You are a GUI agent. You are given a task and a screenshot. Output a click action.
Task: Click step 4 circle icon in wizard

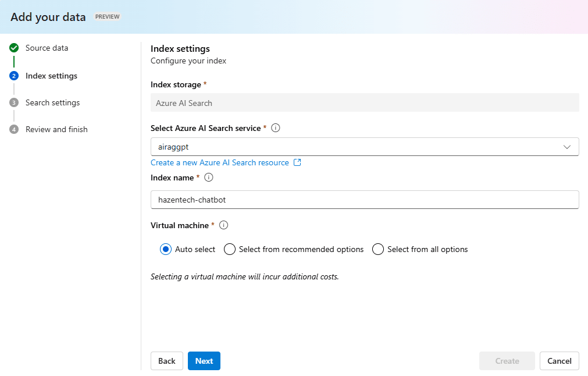point(14,129)
